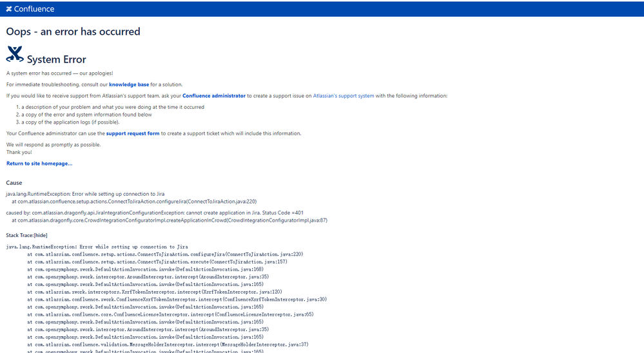Open the Confluence administrator link
Screen dimensions: 644x353
tap(214, 95)
